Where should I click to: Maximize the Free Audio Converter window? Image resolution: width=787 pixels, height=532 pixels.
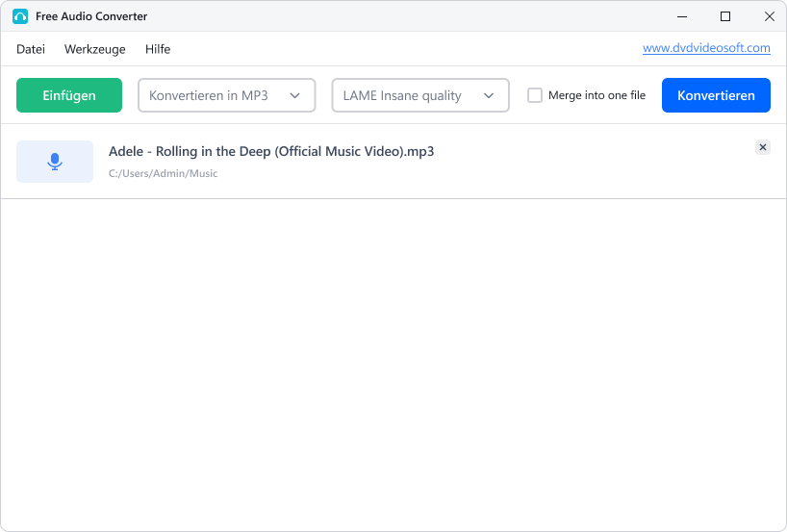[x=725, y=16]
